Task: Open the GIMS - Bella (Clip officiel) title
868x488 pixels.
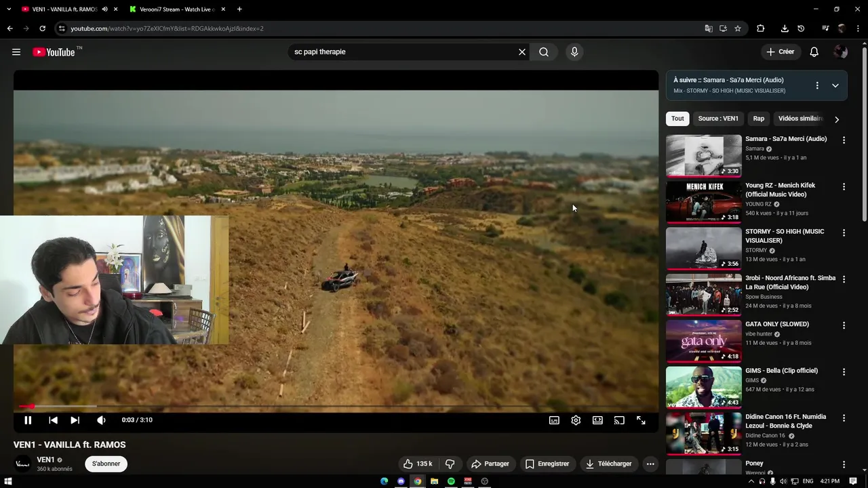Action: pos(781,371)
